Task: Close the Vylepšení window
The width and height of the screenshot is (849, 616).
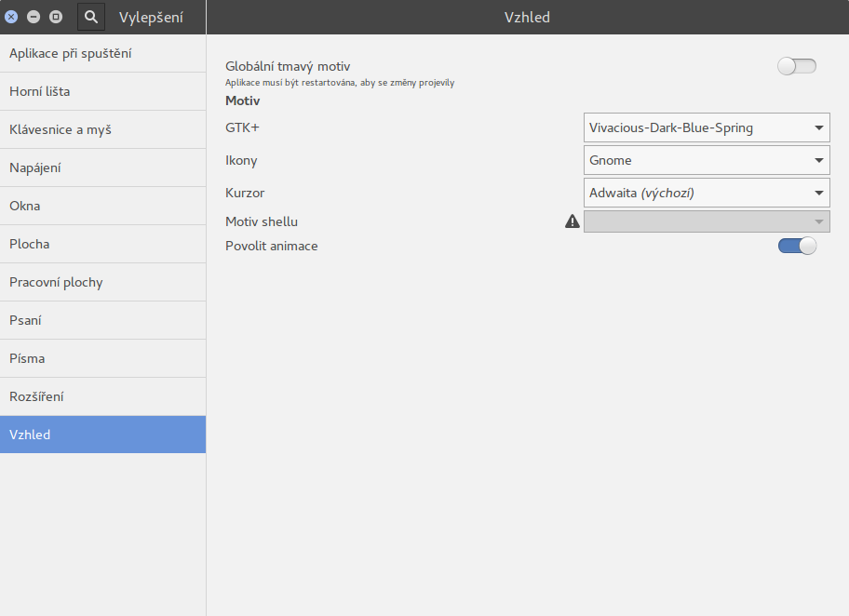Action: tap(12, 17)
